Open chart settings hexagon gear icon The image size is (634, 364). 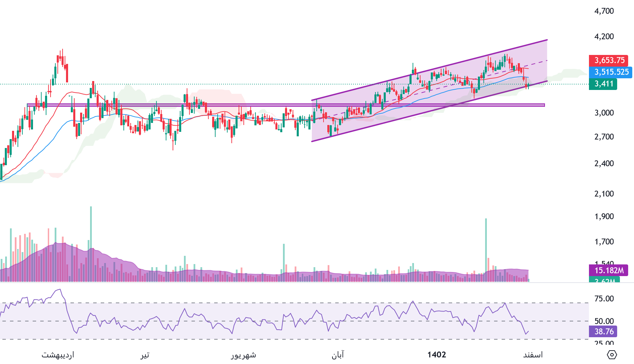point(612,354)
